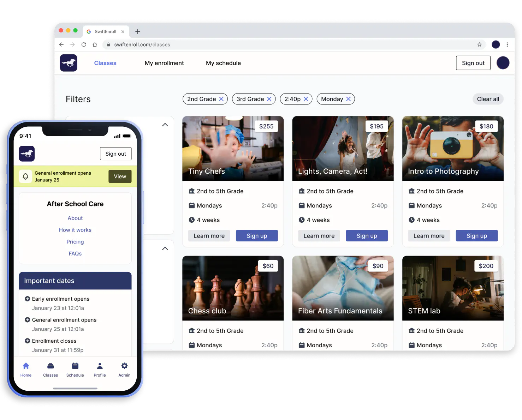Remove the Monday filter chip
This screenshot has height=420, width=522.
click(348, 99)
